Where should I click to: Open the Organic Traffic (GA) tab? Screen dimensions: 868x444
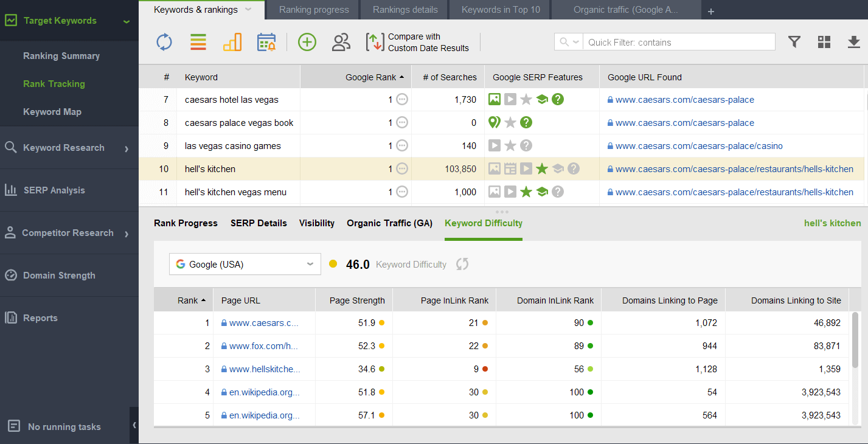pyautogui.click(x=389, y=223)
